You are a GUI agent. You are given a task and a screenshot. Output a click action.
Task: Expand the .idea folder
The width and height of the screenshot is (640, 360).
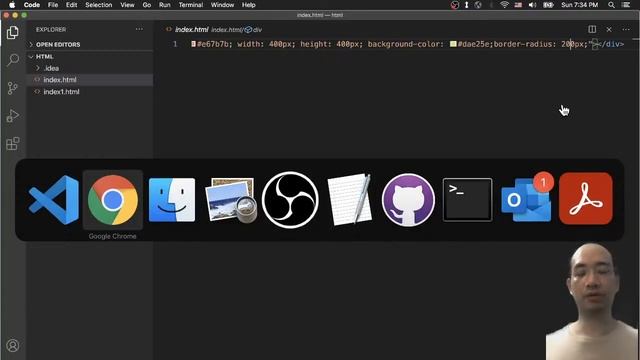[x=90, y=68]
